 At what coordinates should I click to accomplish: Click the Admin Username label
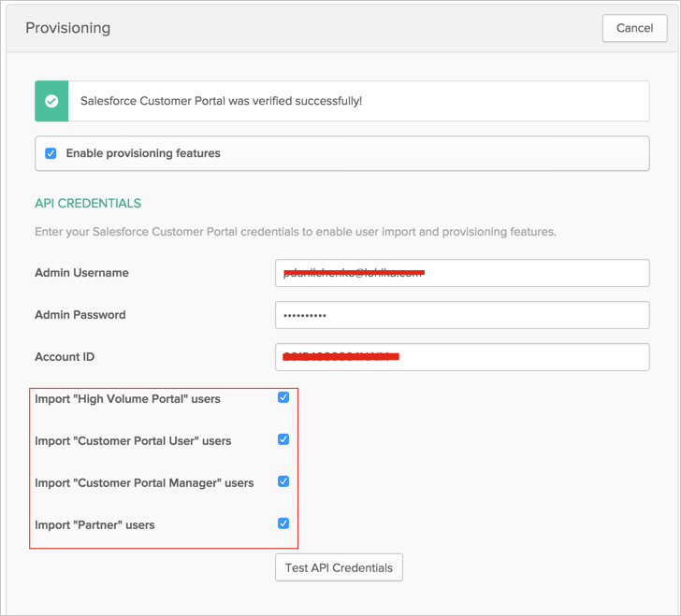pos(81,273)
